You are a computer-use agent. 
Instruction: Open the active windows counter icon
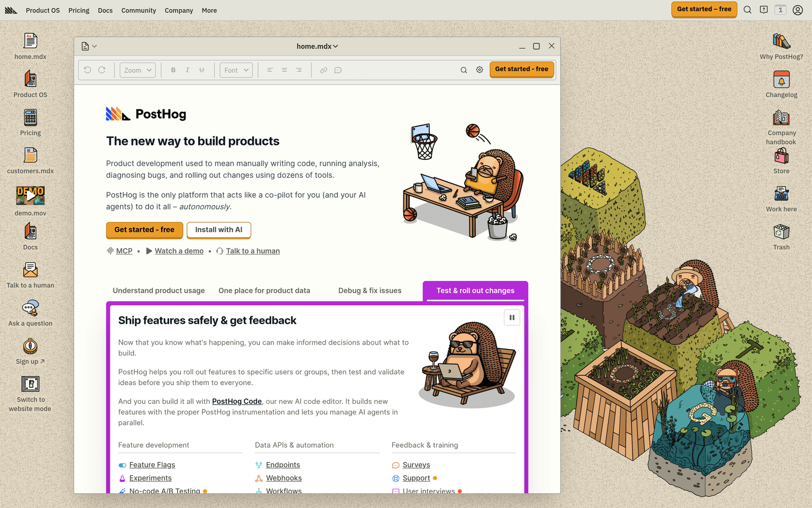781,10
